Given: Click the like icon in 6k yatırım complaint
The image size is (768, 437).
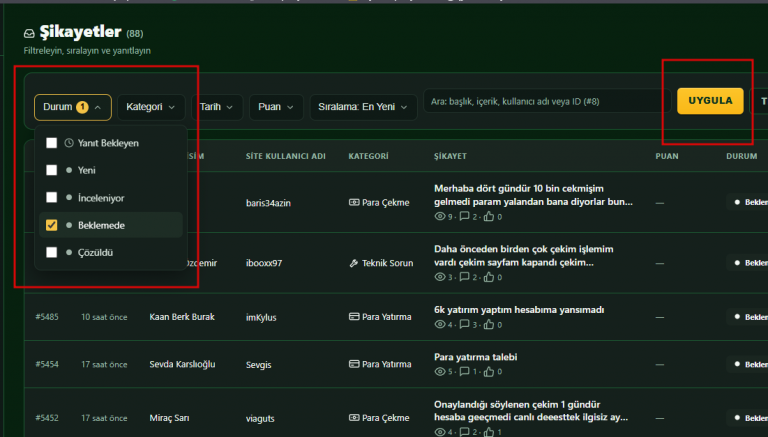Looking at the screenshot, I should [x=489, y=324].
